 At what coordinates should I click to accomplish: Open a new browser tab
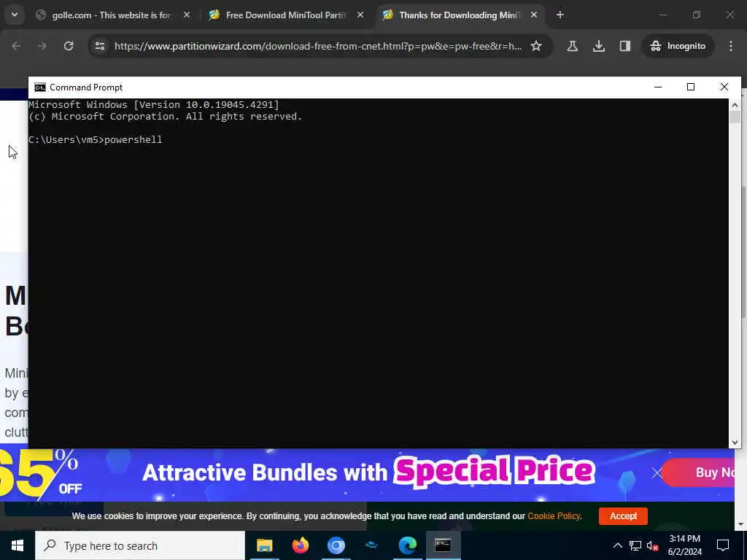(560, 15)
